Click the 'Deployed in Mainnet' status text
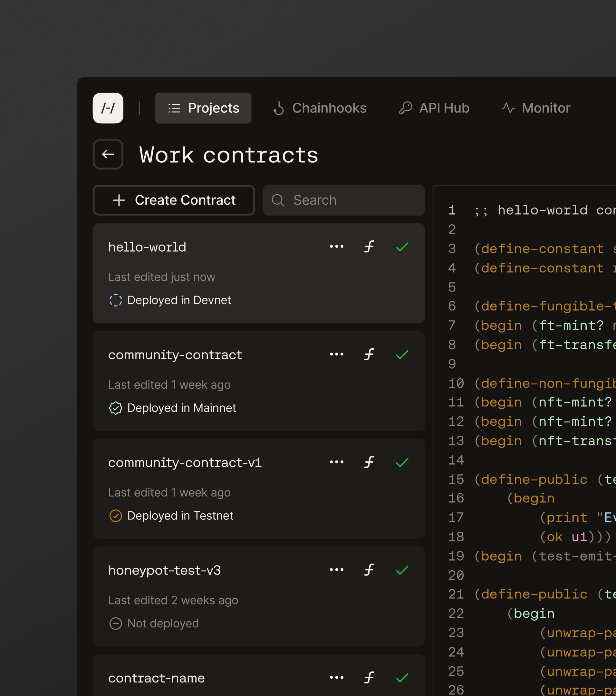The height and width of the screenshot is (696, 616). coord(181,408)
